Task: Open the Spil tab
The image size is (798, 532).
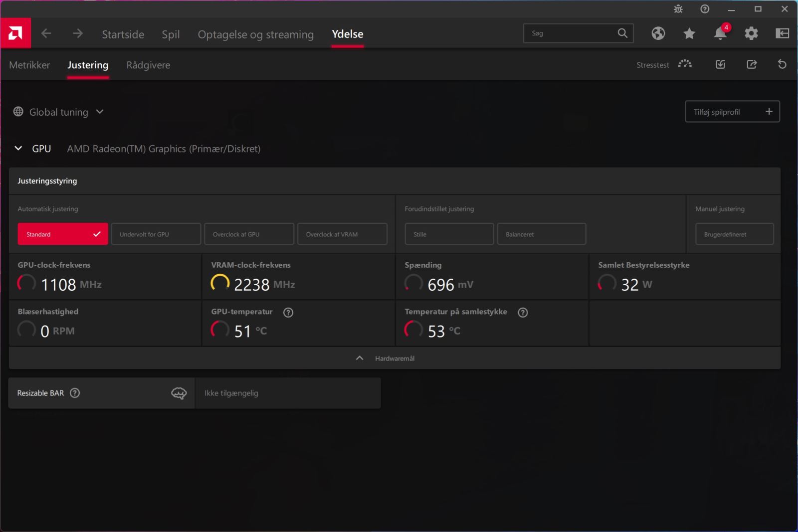Action: click(171, 34)
